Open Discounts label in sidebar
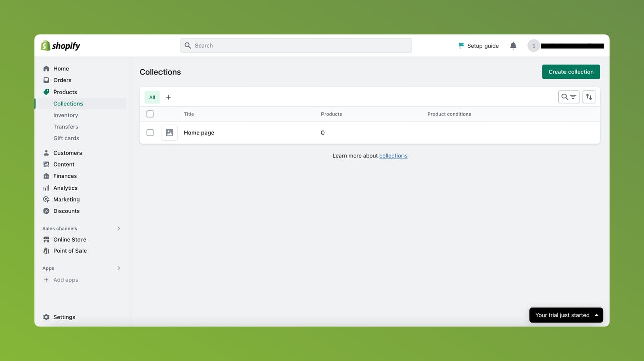This screenshot has height=361, width=644. click(67, 211)
